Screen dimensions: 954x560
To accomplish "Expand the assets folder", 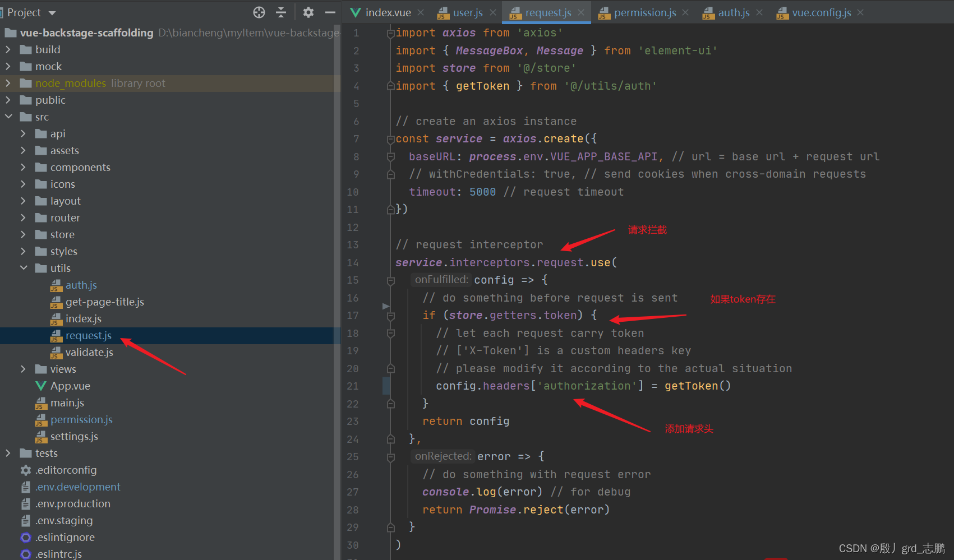I will (x=23, y=150).
